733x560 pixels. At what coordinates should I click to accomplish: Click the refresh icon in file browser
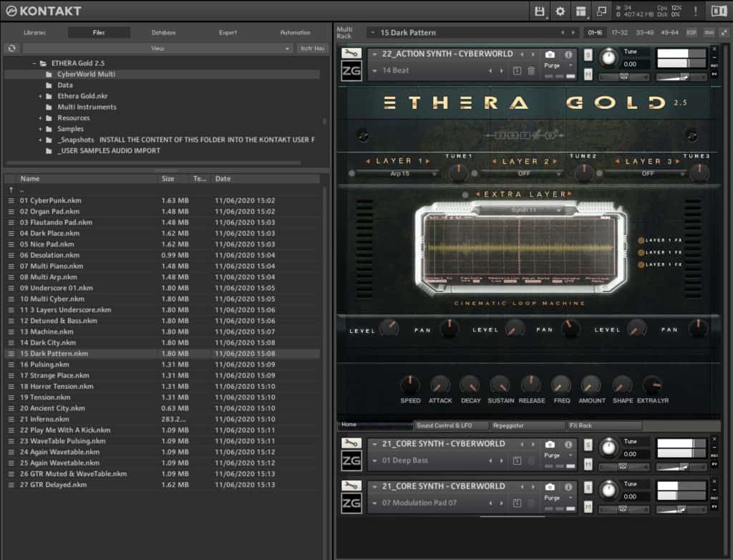click(x=11, y=48)
